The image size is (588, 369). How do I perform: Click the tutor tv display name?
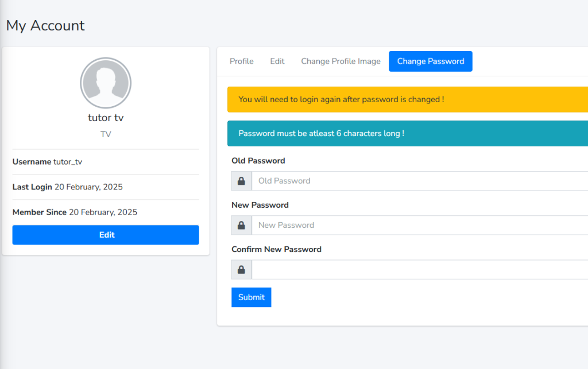pyautogui.click(x=106, y=118)
